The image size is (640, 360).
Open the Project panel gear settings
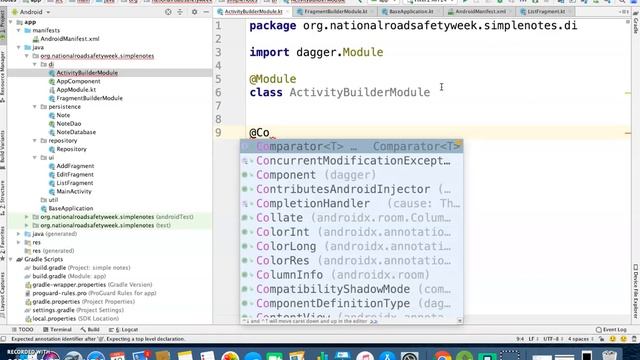click(194, 12)
